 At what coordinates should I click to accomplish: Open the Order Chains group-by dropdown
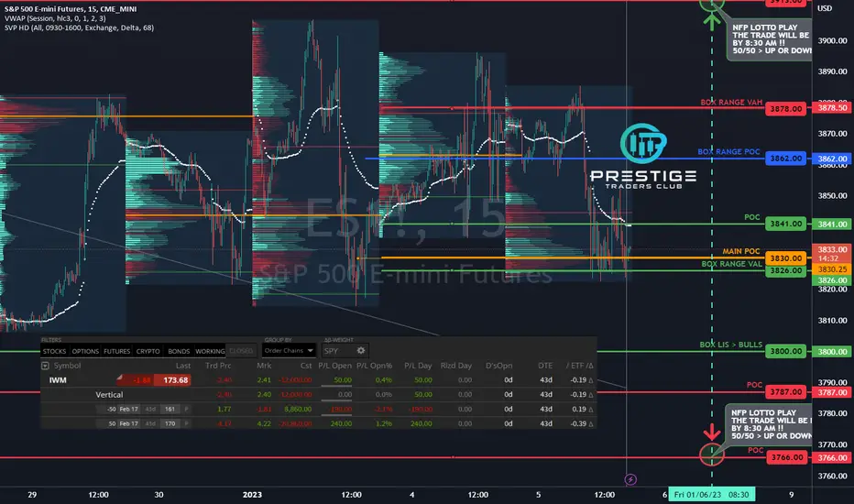coord(289,350)
